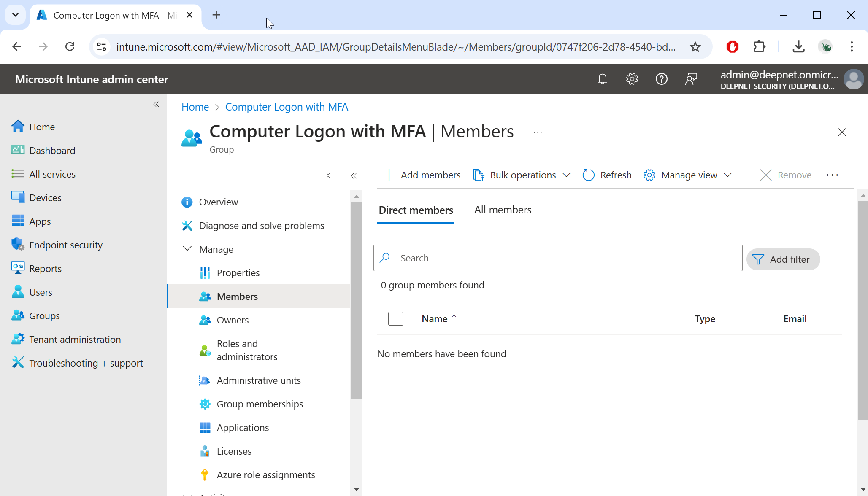Image resolution: width=868 pixels, height=496 pixels.
Task: Collapse the left navigation sidebar
Action: 156,104
